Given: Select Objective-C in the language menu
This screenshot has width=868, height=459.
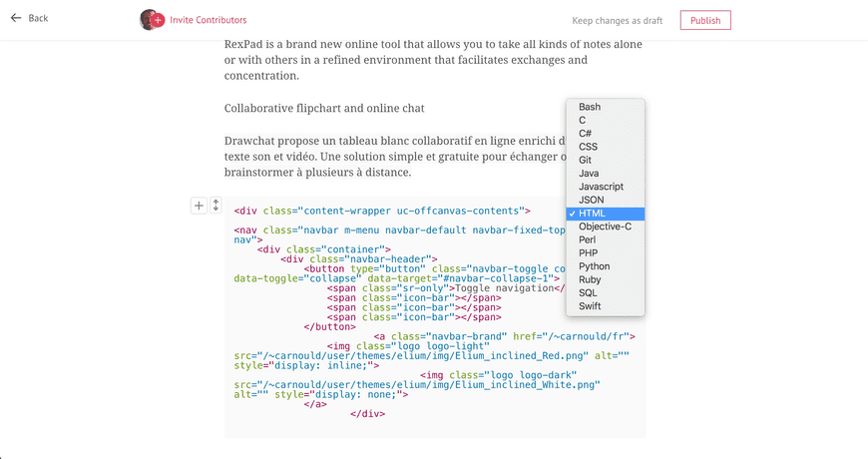Looking at the screenshot, I should pyautogui.click(x=605, y=227).
